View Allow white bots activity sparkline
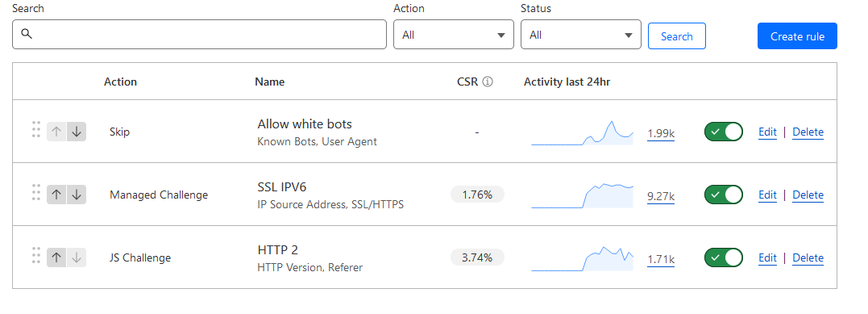Viewport: 868px width, 314px height. pos(583,132)
